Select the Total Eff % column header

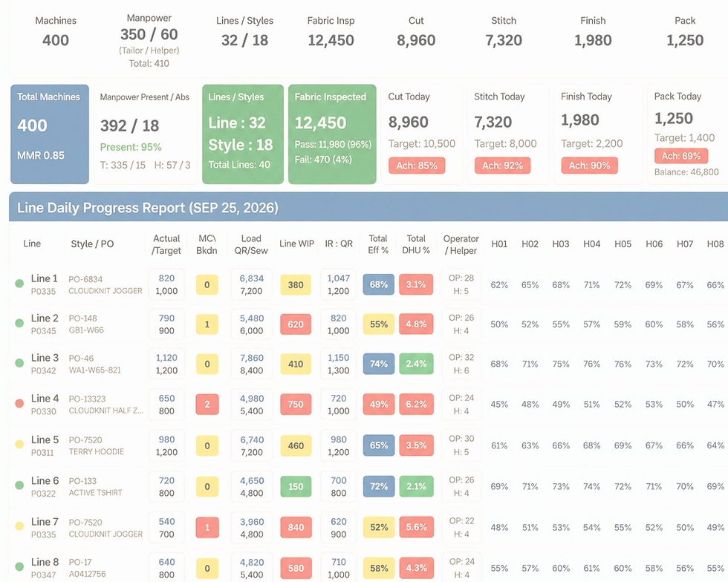coord(378,244)
